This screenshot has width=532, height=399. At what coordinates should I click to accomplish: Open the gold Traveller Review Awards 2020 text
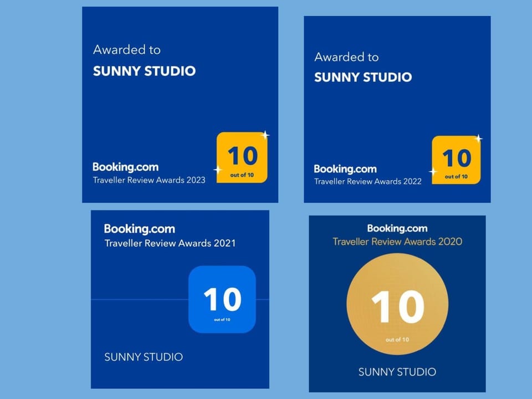click(x=397, y=242)
